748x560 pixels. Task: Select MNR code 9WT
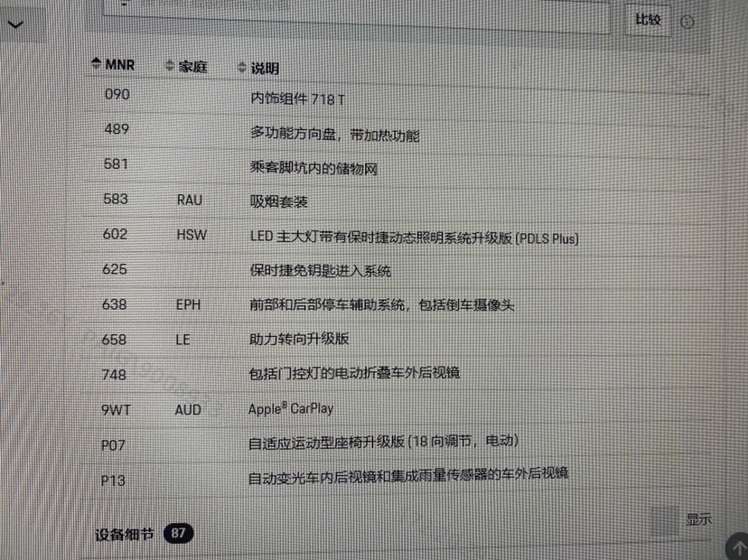116,410
